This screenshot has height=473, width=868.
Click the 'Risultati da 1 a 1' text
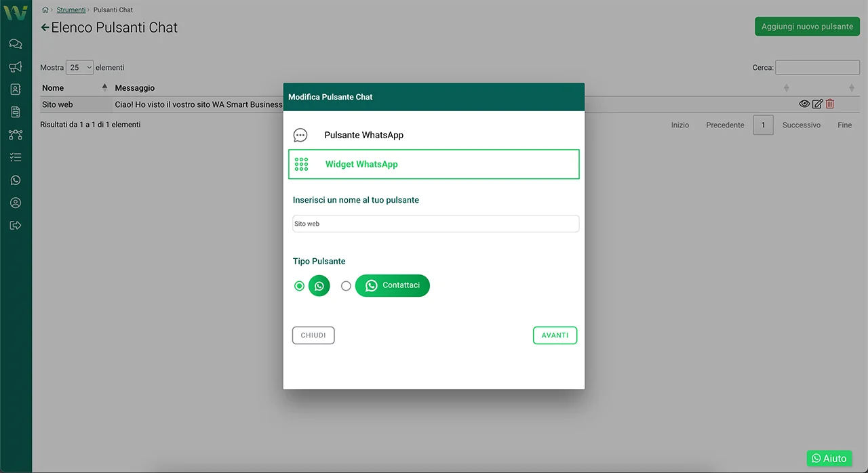click(x=90, y=125)
